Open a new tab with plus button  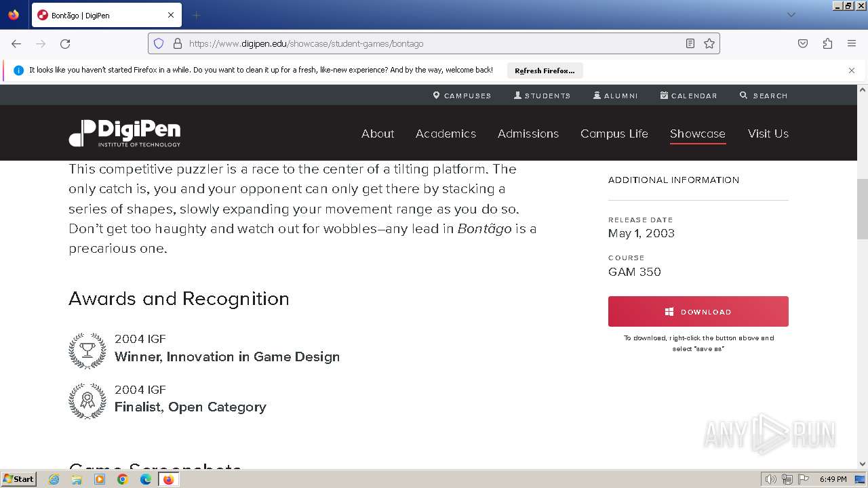tap(196, 15)
